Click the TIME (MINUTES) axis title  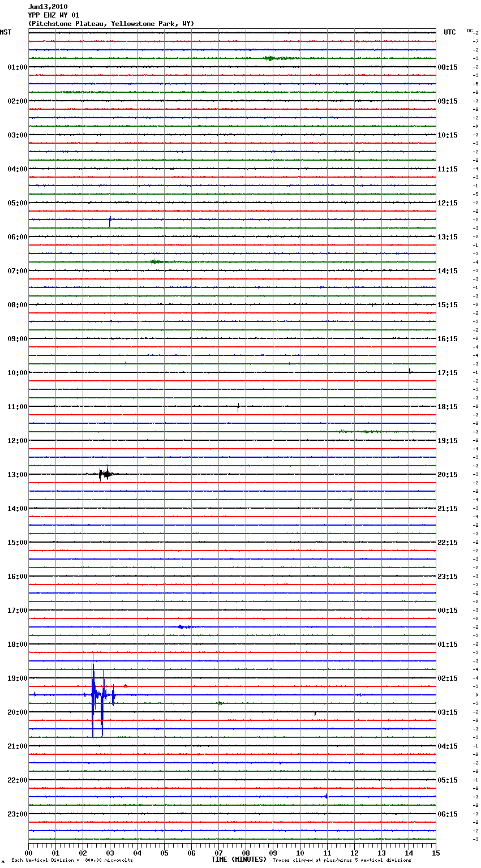point(239,860)
